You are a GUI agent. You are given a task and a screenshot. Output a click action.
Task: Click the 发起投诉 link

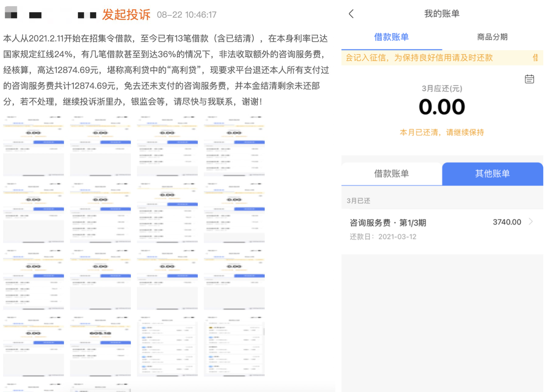click(126, 15)
